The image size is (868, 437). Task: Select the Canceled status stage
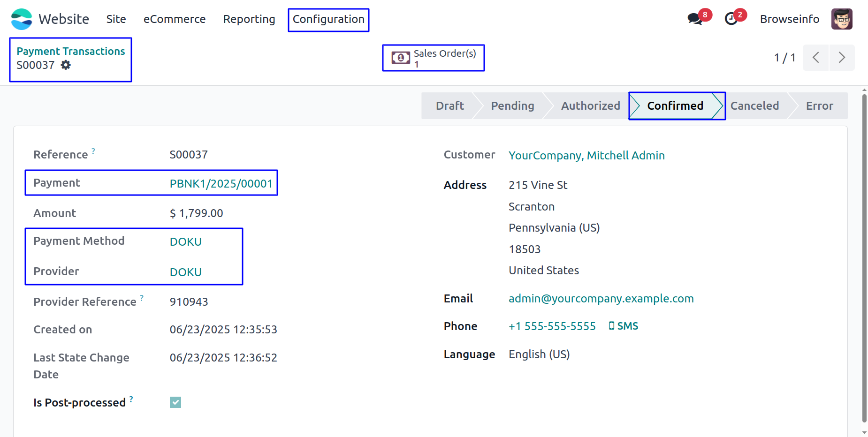point(754,106)
